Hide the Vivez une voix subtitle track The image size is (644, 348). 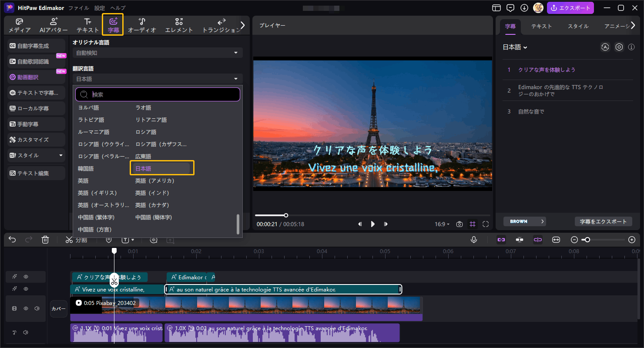point(25,288)
